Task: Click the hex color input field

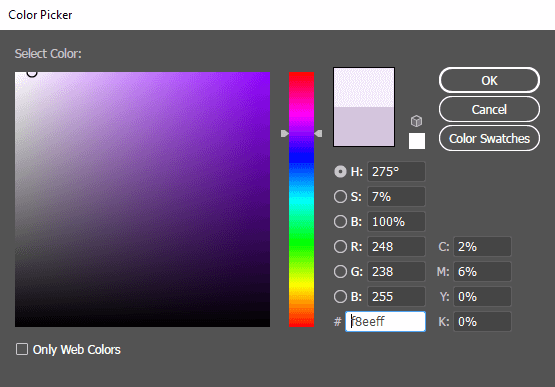Action: click(x=385, y=321)
